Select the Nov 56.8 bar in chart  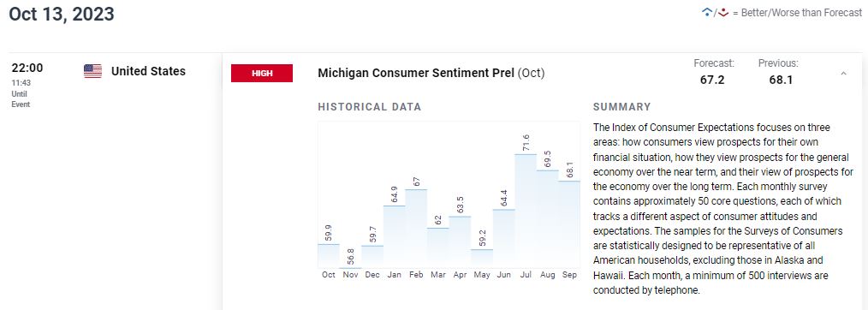(350, 268)
